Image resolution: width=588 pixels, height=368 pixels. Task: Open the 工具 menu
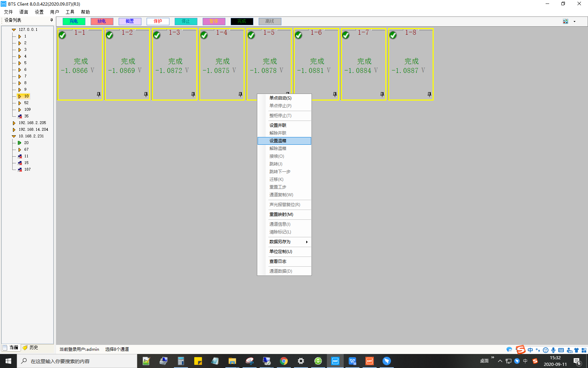click(70, 12)
